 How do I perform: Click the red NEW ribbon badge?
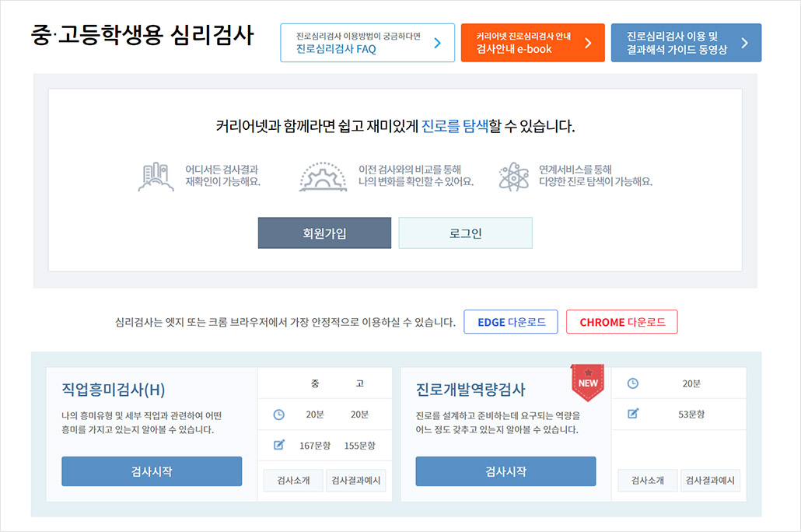tap(588, 382)
